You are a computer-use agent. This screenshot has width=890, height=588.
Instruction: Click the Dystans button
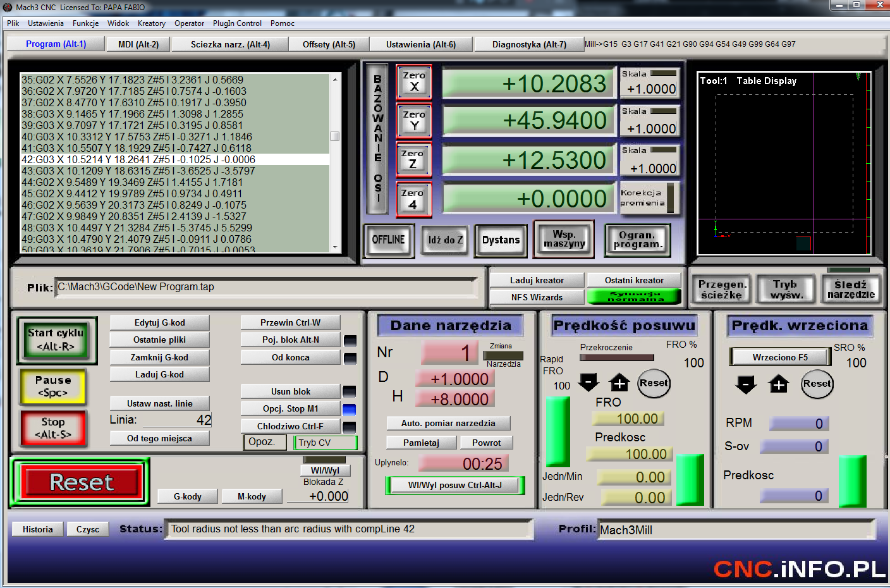tap(501, 240)
